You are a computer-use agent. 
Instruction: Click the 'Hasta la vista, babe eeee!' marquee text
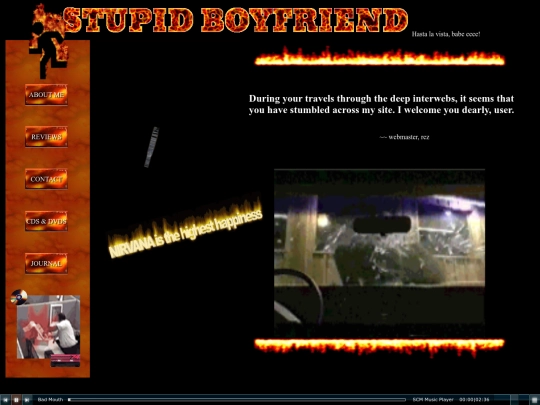(x=446, y=34)
